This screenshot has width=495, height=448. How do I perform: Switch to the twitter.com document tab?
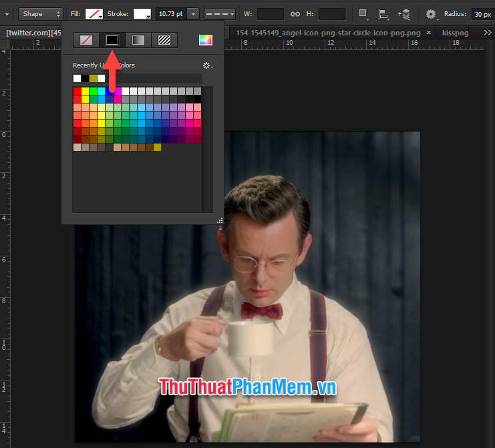pos(33,33)
